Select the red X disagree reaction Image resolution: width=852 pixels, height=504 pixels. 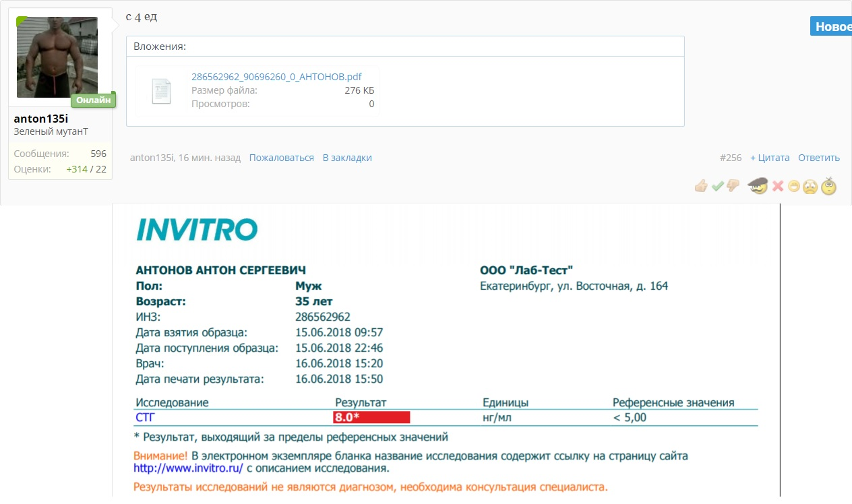point(777,186)
